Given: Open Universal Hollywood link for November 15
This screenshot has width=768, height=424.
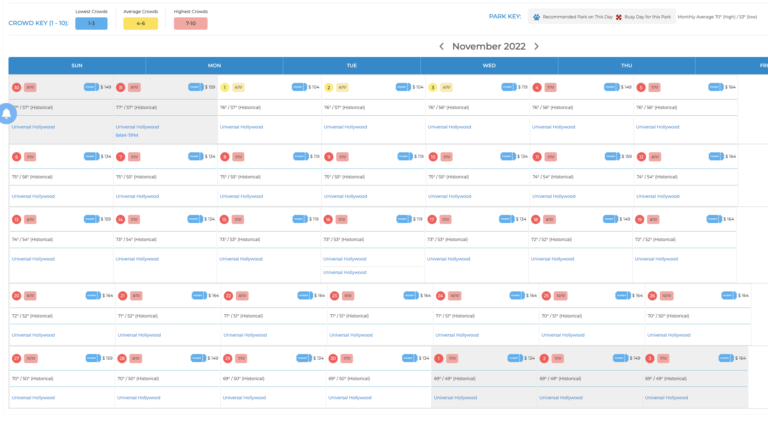Looking at the screenshot, I should tap(241, 259).
